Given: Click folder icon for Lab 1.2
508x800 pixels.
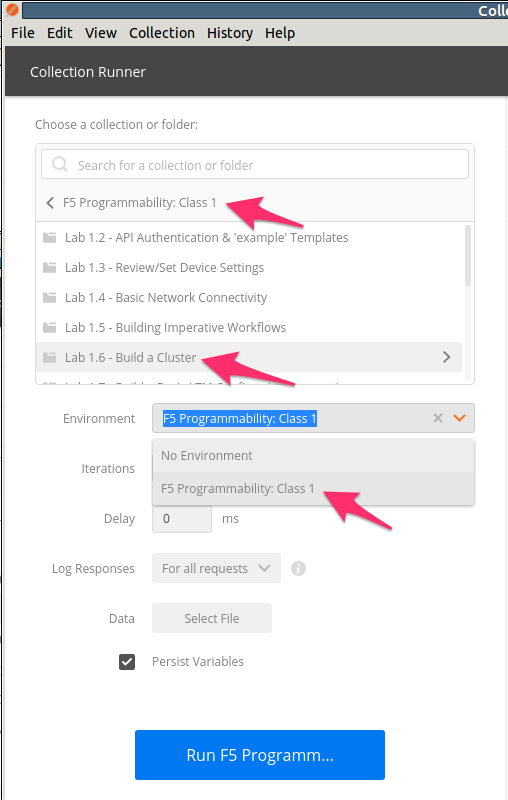Looking at the screenshot, I should [x=49, y=237].
